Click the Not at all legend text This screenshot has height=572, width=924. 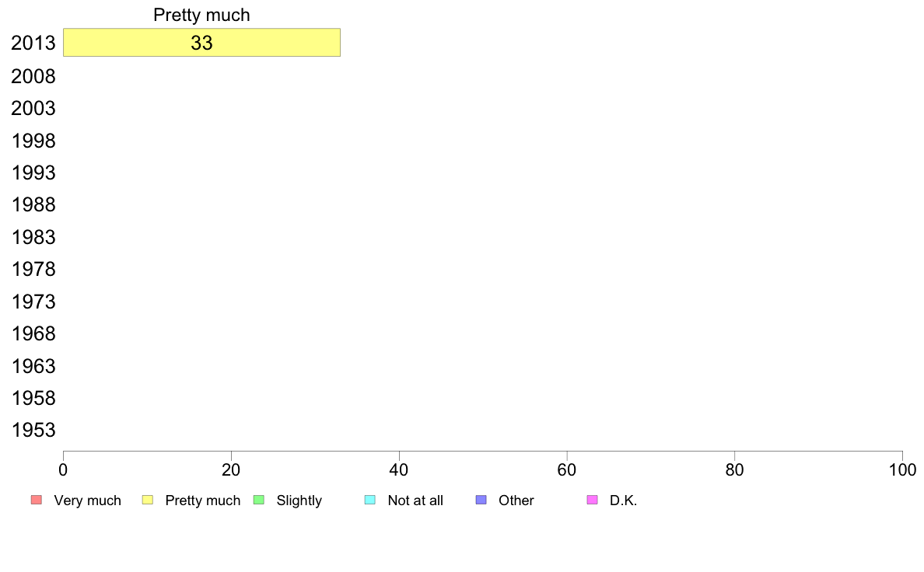pos(415,500)
